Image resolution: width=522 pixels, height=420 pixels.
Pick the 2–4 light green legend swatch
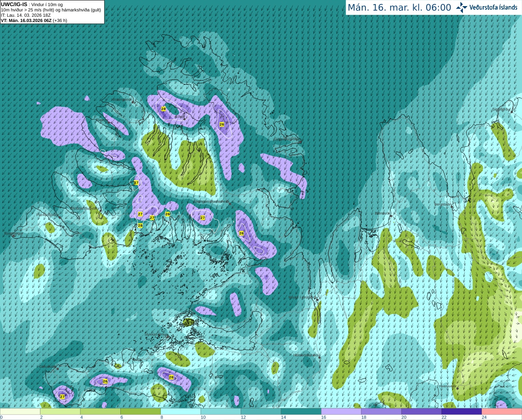coord(60,411)
